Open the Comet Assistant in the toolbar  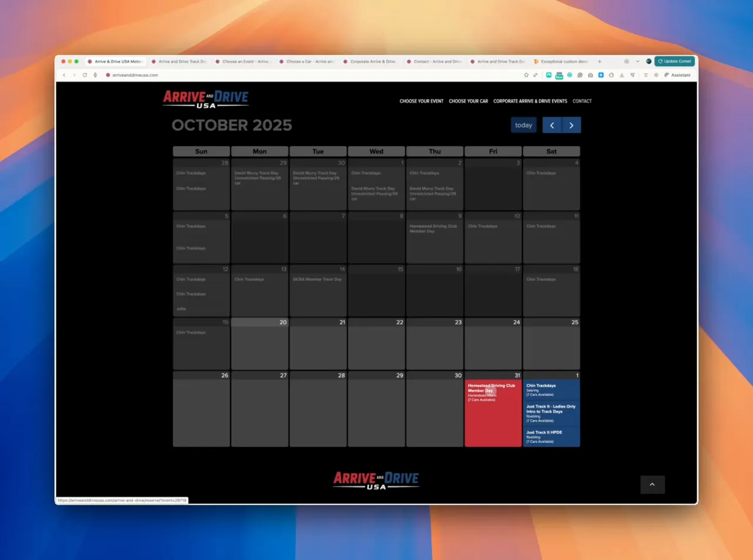(677, 75)
